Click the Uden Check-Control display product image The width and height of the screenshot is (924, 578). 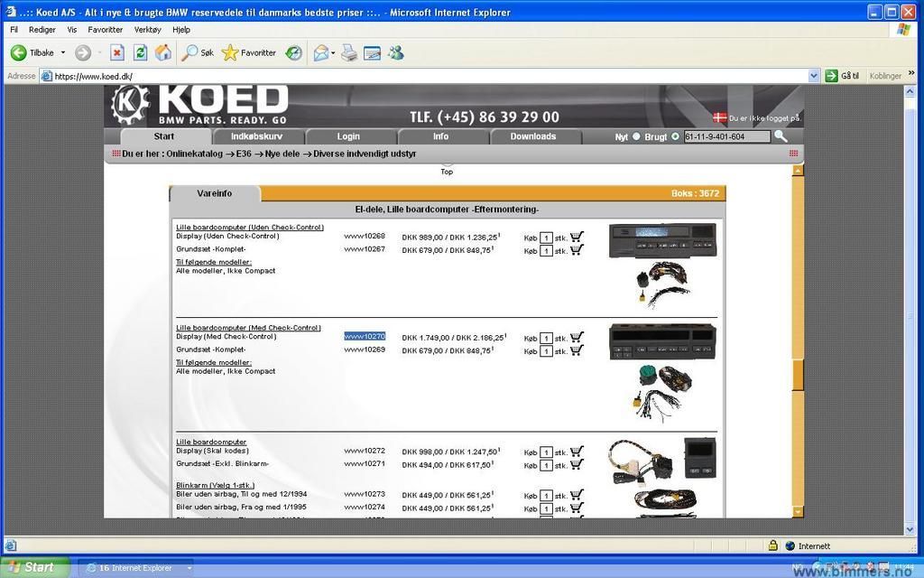(662, 240)
